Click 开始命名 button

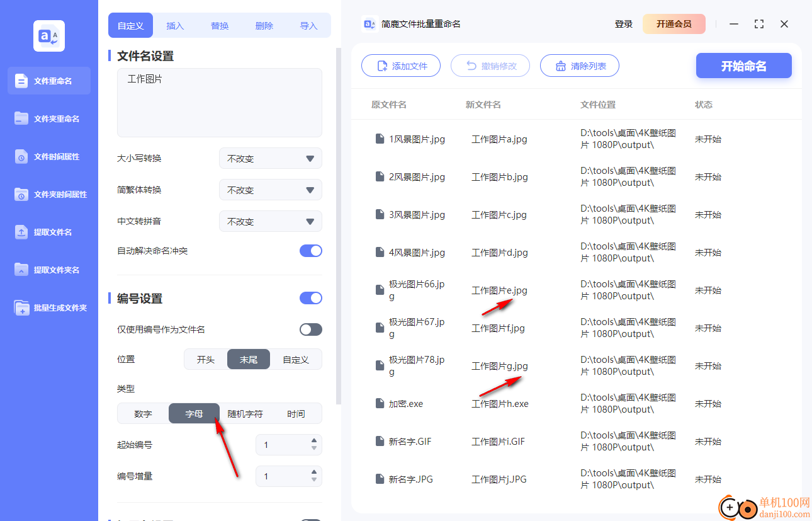[744, 66]
